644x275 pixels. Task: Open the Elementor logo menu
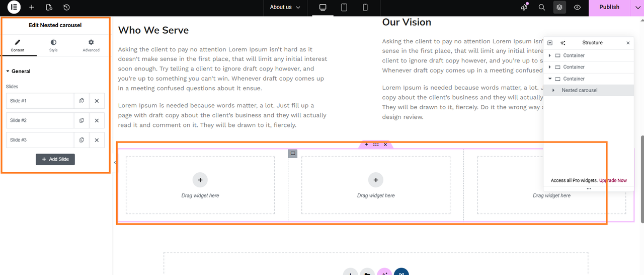click(14, 7)
